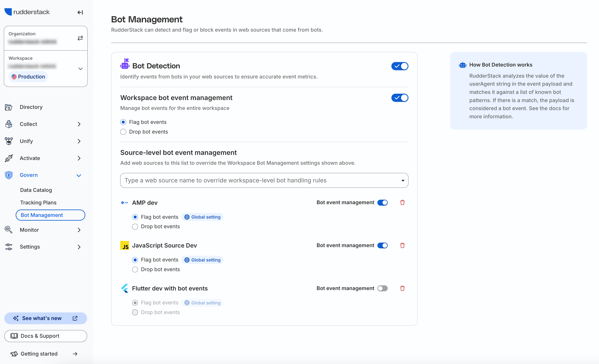Screen dimensions: 599x364
Task: Click the globe icon on JavaScript Source Dev Global setting
Action: 187,260
